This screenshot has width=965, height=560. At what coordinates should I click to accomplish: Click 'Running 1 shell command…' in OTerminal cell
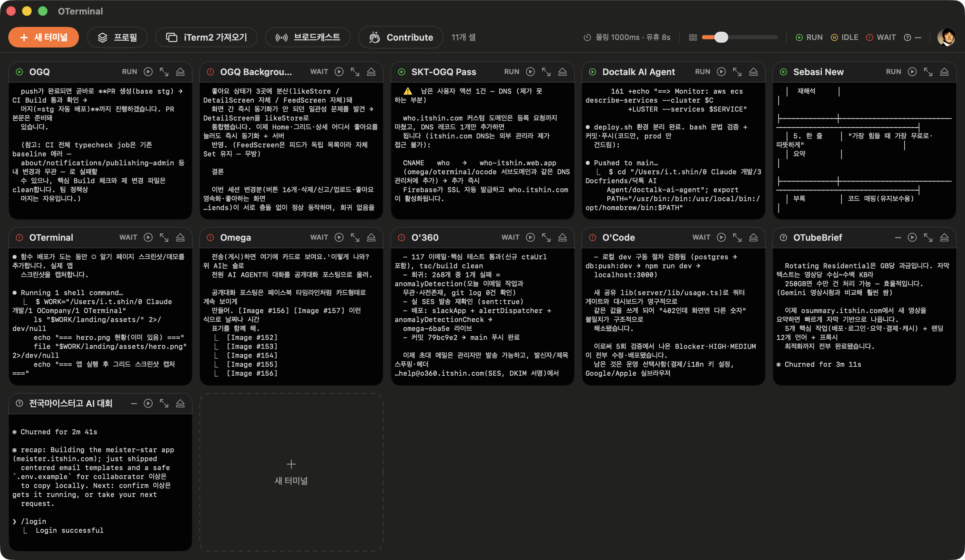tap(72, 292)
